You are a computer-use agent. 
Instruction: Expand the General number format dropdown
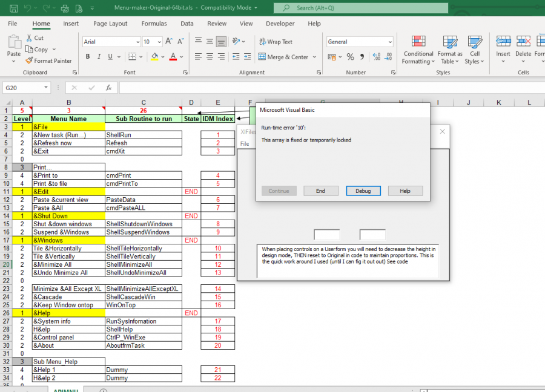point(390,42)
